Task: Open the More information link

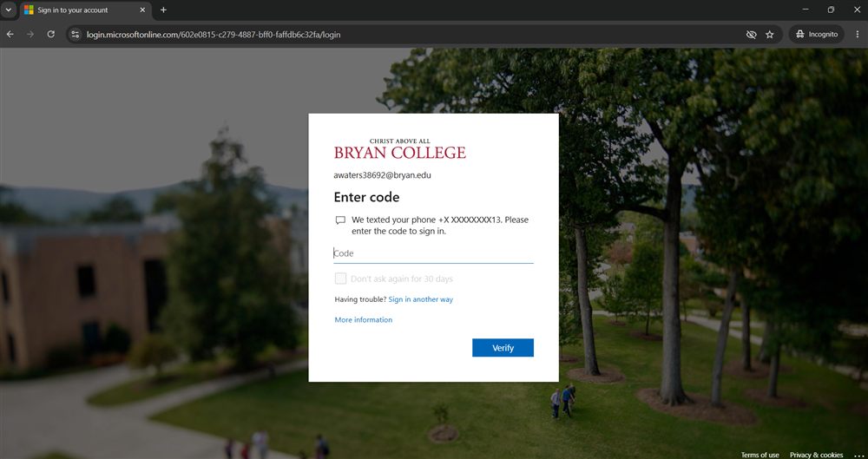Action: pos(363,320)
